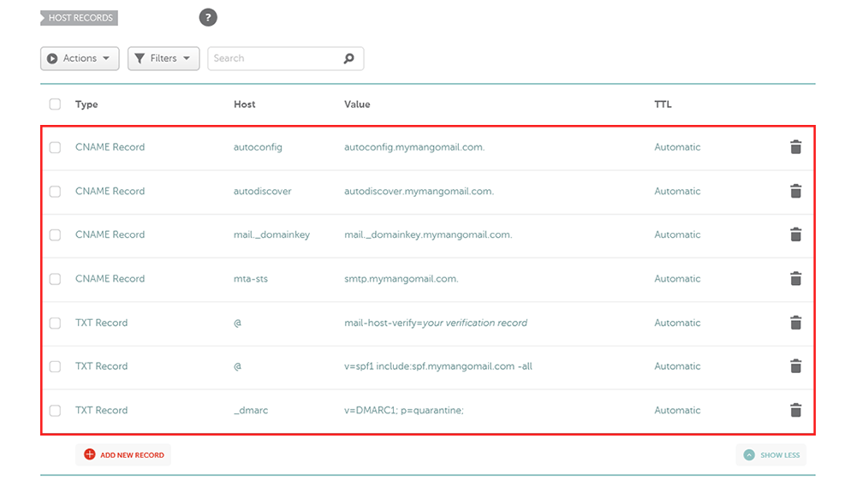Screen dimensions: 856x504
Task: Tick the select-all checkbox in header
Action: tap(55, 104)
